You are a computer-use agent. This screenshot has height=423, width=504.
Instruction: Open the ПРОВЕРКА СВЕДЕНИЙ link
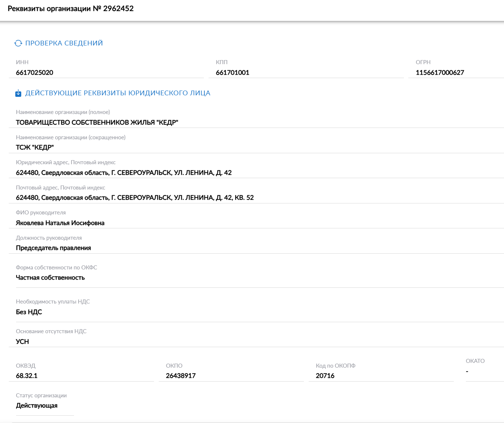pos(64,43)
